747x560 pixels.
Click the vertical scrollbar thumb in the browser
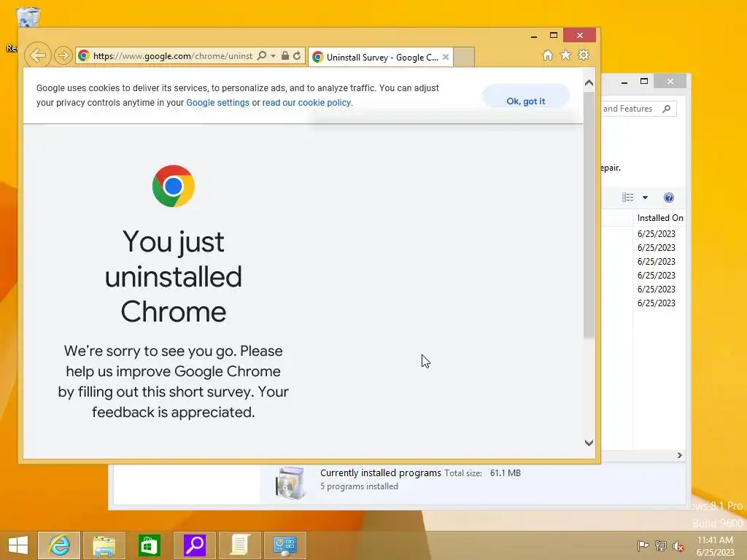(x=589, y=215)
